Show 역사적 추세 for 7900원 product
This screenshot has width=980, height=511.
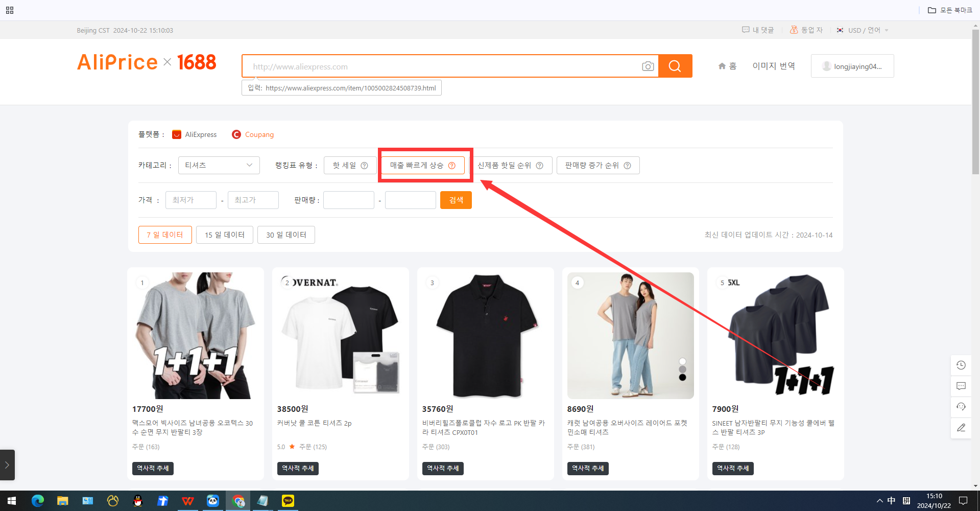tap(733, 469)
